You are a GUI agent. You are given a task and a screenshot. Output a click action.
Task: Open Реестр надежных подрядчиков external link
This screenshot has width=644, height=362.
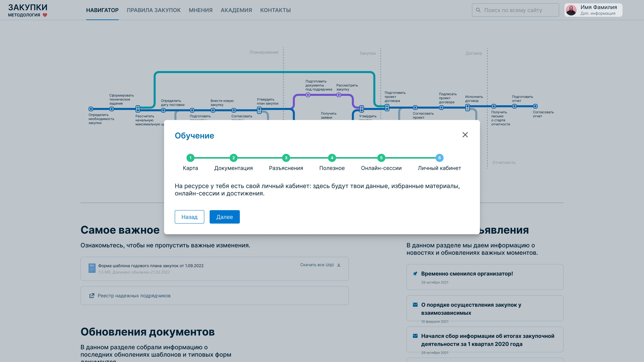tap(134, 295)
